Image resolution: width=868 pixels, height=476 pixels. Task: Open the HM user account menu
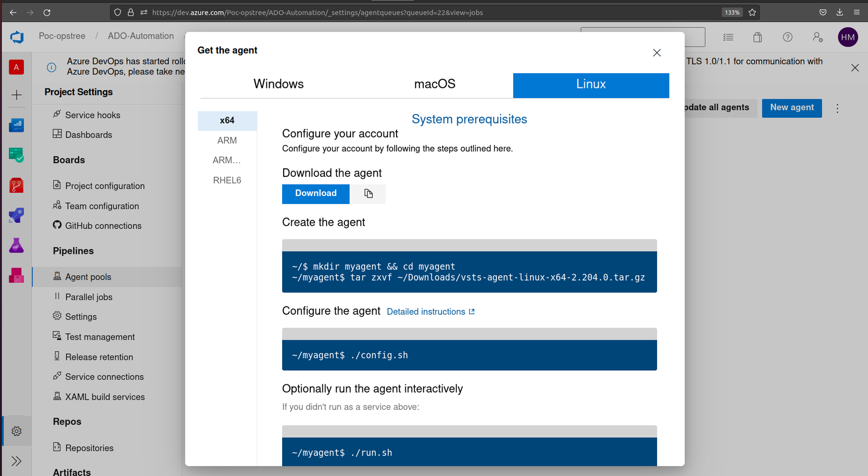click(x=847, y=37)
